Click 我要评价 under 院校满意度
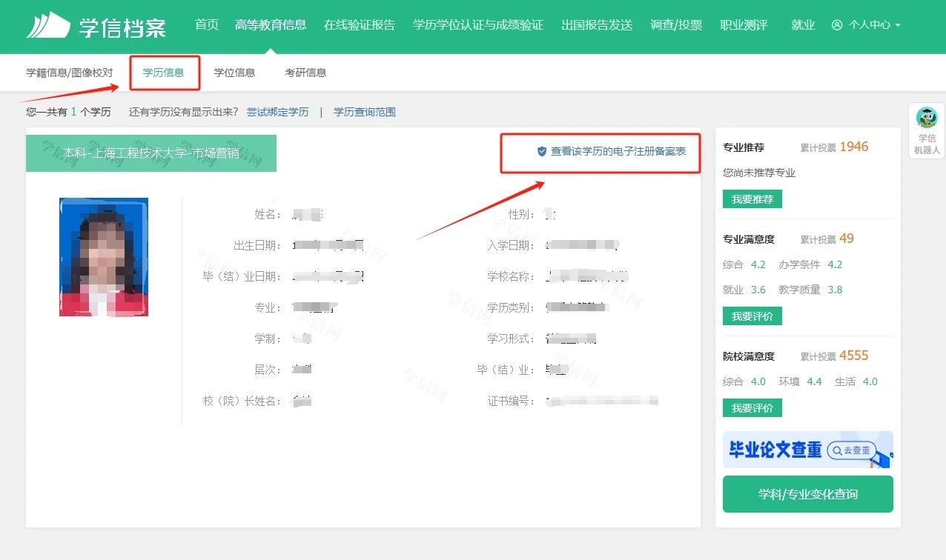This screenshot has width=946, height=560. pyautogui.click(x=752, y=408)
